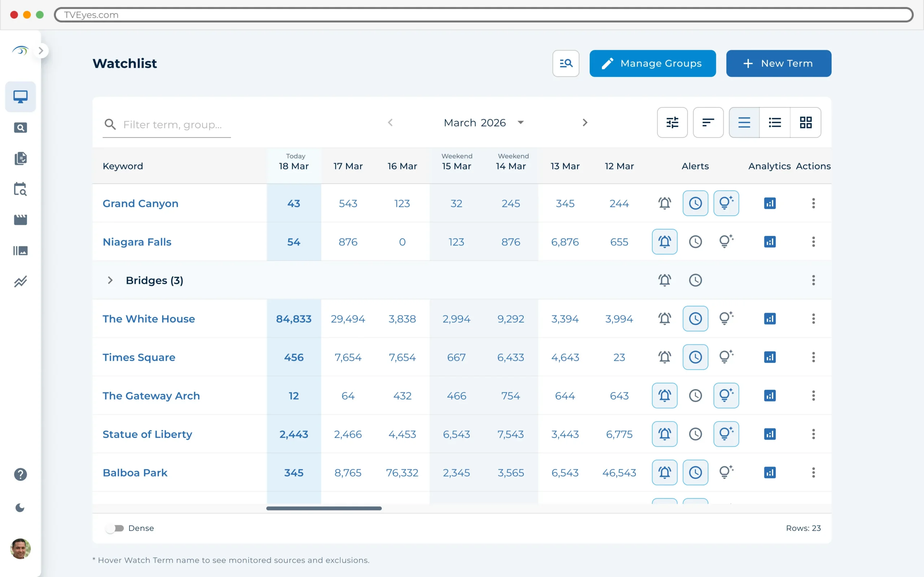Switch to bulleted list view

click(775, 123)
